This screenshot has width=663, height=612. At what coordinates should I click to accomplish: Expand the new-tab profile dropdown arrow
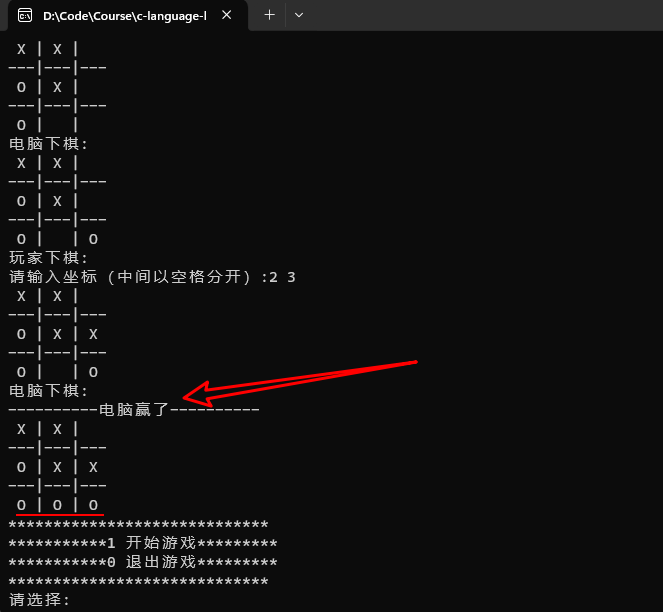click(x=299, y=15)
